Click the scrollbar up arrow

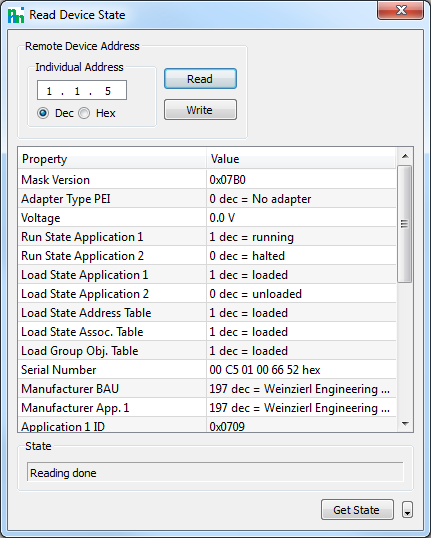[405, 156]
